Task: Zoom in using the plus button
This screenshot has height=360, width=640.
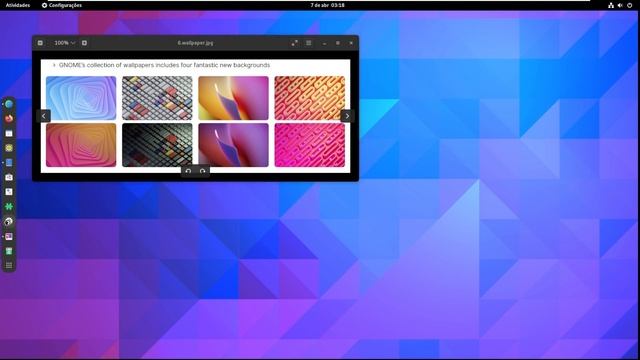Action: (84, 43)
